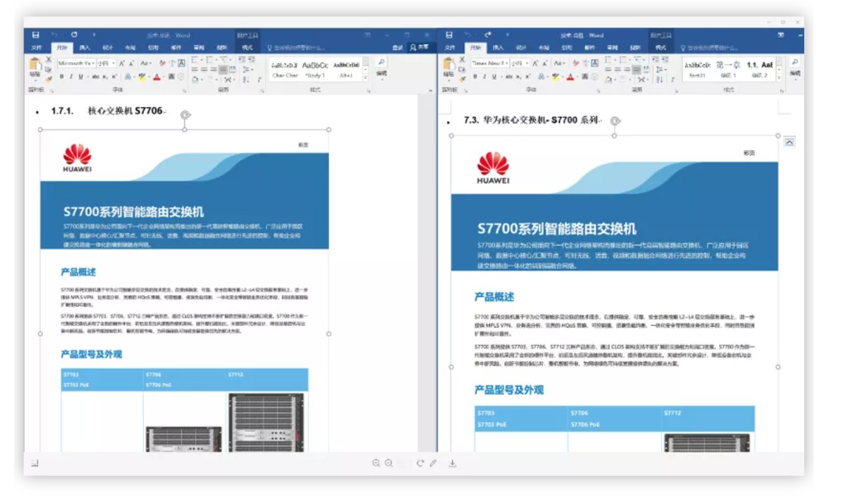The width and height of the screenshot is (842, 504).
Task: Click the viewer's zoom in magnifier icon
Action: pos(376,463)
